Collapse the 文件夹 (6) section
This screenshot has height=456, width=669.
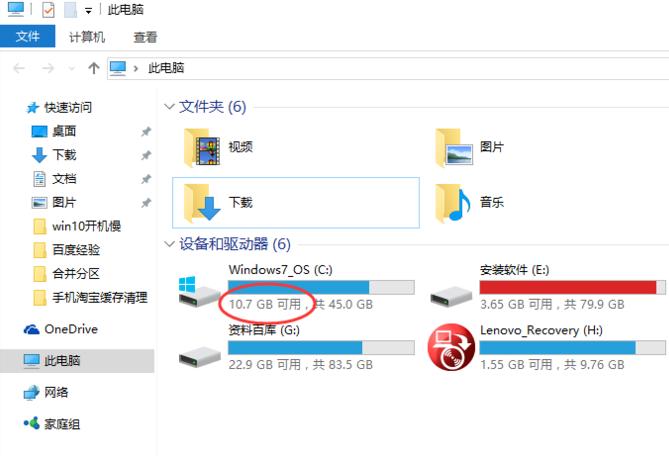click(168, 107)
